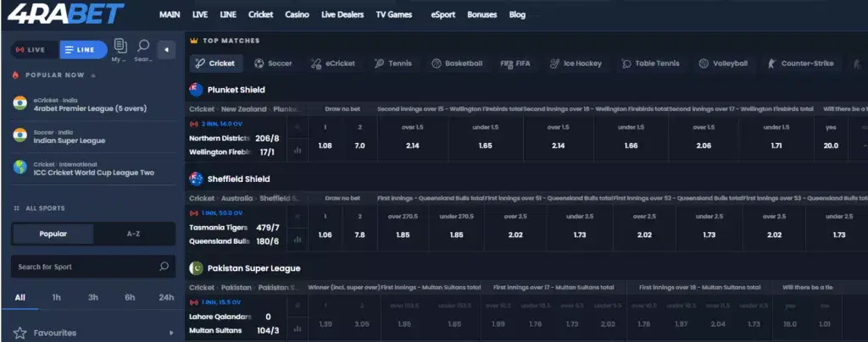Select Table Tennis sport filter chip
Screen dimensions: 868x342
coord(650,63)
